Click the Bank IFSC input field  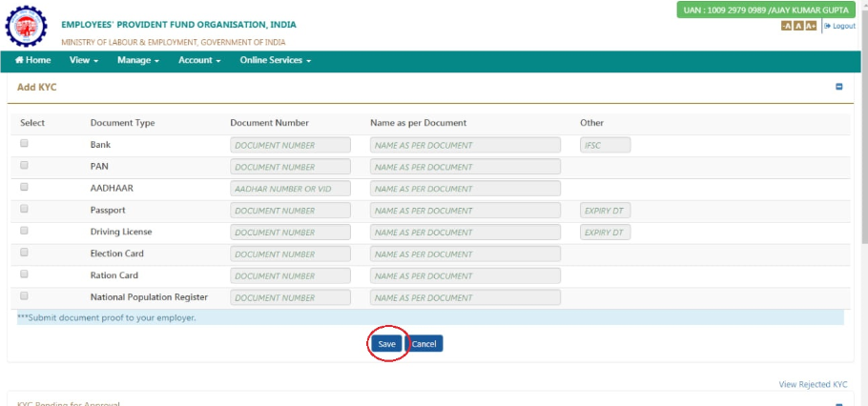(605, 145)
